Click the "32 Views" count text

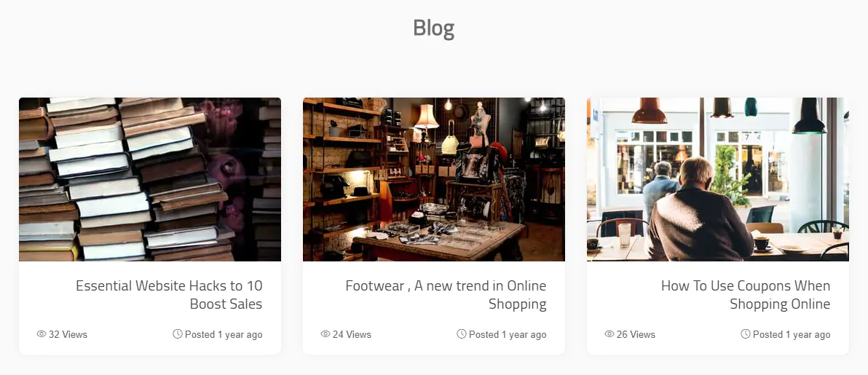click(x=68, y=335)
